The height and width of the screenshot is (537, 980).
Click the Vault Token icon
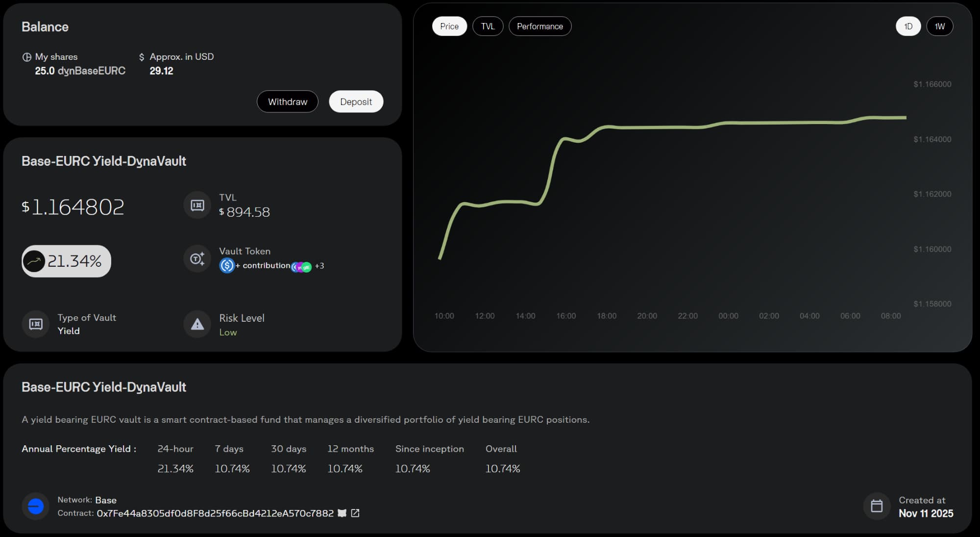(197, 258)
